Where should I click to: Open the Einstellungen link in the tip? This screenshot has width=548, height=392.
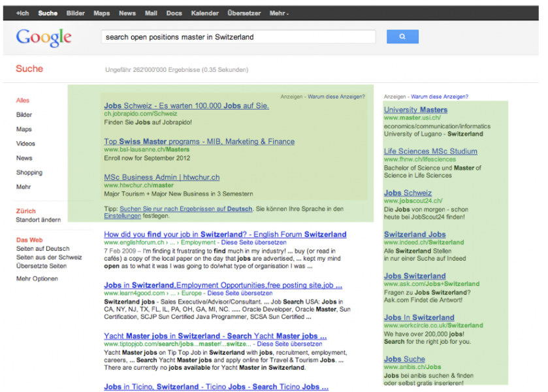coord(122,216)
